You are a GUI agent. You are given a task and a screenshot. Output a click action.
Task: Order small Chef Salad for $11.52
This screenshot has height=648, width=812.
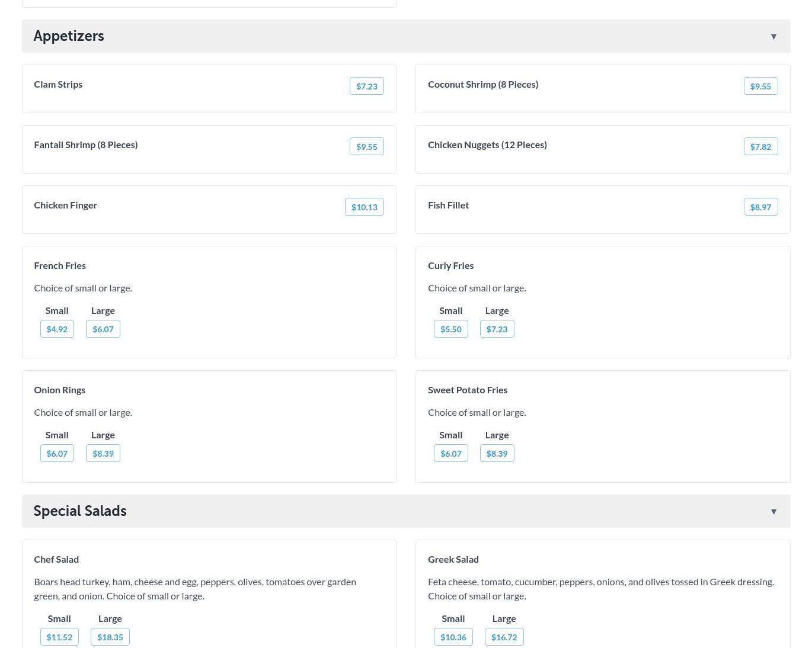[59, 637]
